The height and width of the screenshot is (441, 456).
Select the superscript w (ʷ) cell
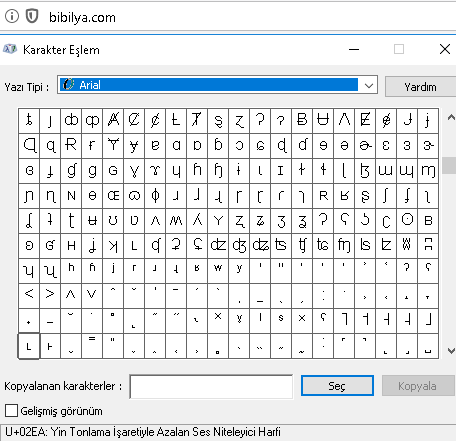[218, 271]
